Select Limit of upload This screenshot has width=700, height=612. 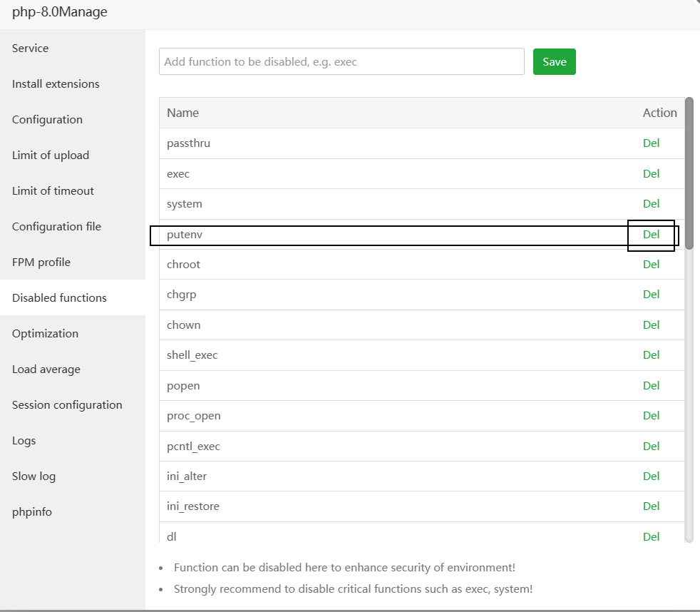tap(51, 155)
